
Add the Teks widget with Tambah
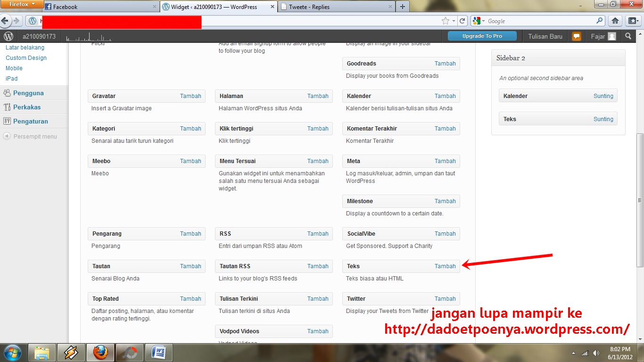(445, 266)
